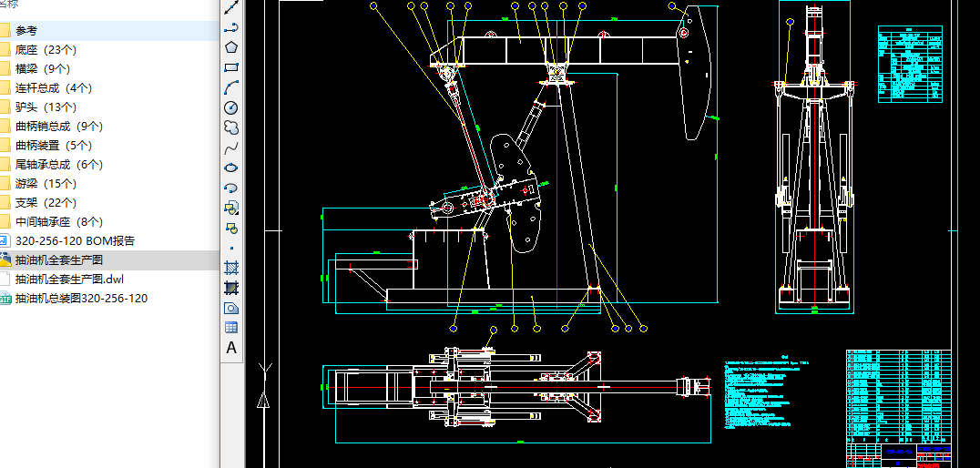The height and width of the screenshot is (468, 980).
Task: Activate the Multiline Text (A) tool
Action: point(231,348)
